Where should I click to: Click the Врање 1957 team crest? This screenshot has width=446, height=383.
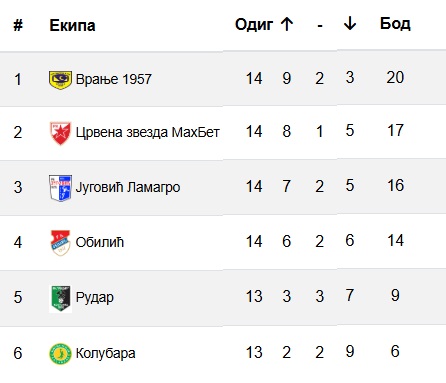(x=60, y=80)
